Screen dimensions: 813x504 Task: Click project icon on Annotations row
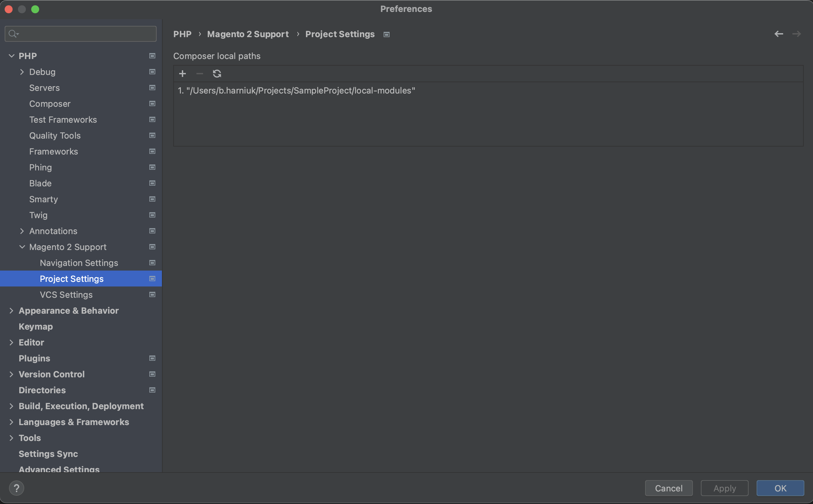(152, 231)
